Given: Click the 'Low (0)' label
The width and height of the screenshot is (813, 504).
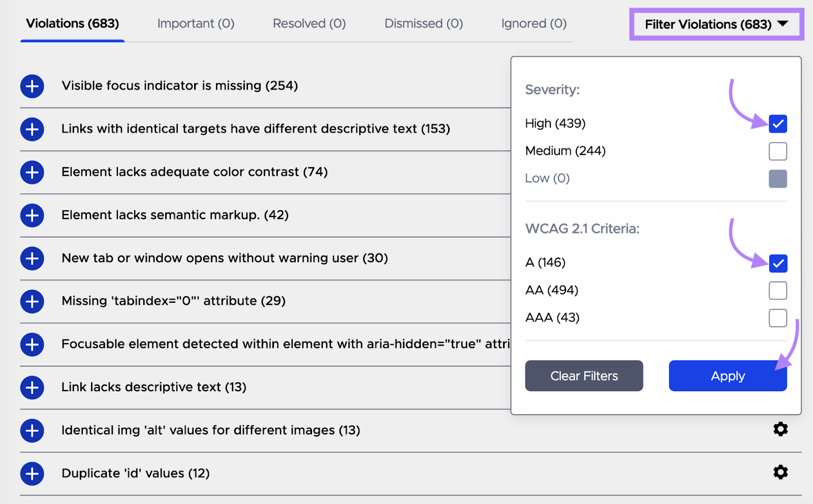Looking at the screenshot, I should (x=547, y=178).
